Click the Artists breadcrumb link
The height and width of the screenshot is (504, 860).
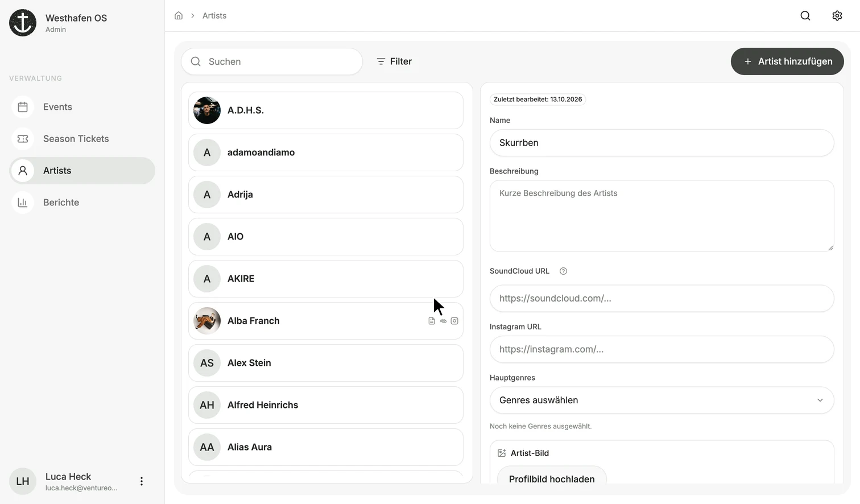[x=214, y=15]
